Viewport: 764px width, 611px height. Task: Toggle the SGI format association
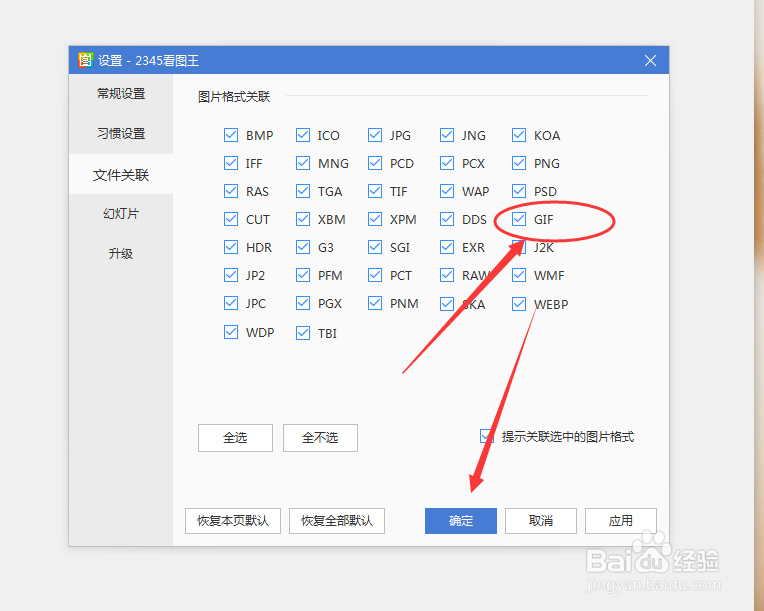coord(375,248)
